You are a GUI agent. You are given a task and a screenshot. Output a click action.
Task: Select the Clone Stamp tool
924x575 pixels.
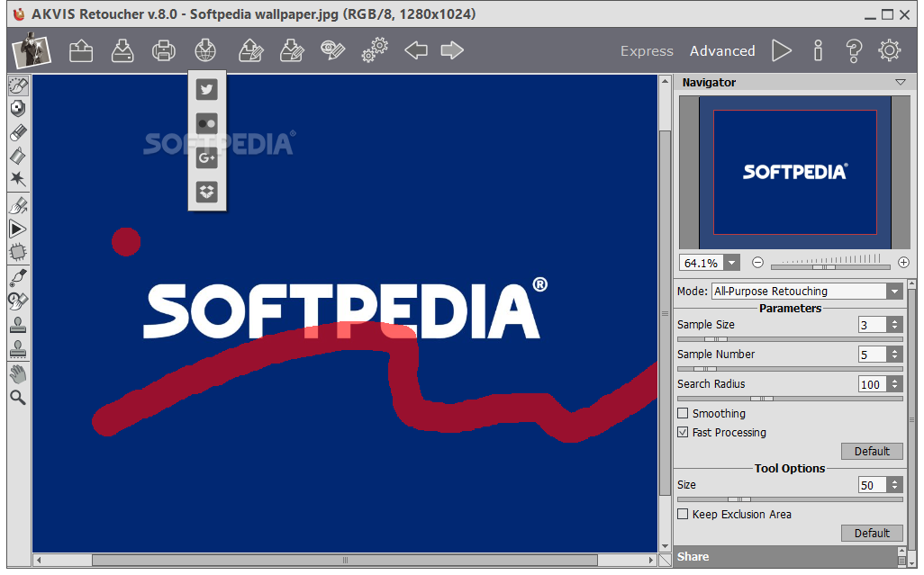[18, 325]
